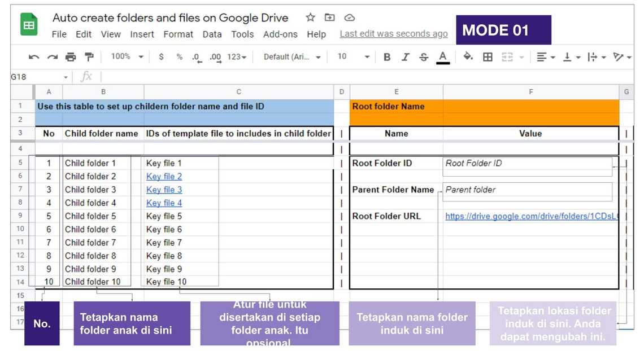The height and width of the screenshot is (351, 644).
Task: Open the fill color picker
Action: tap(468, 56)
